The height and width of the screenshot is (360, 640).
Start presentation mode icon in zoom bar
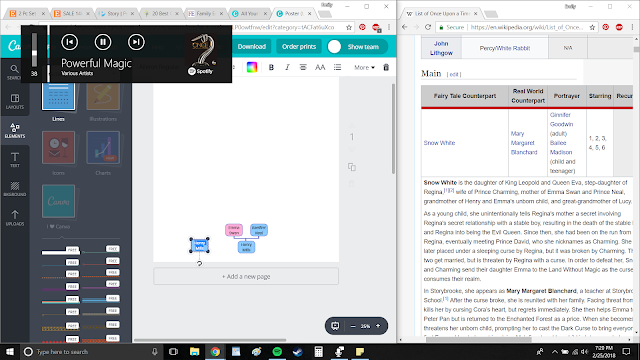[x=335, y=326]
